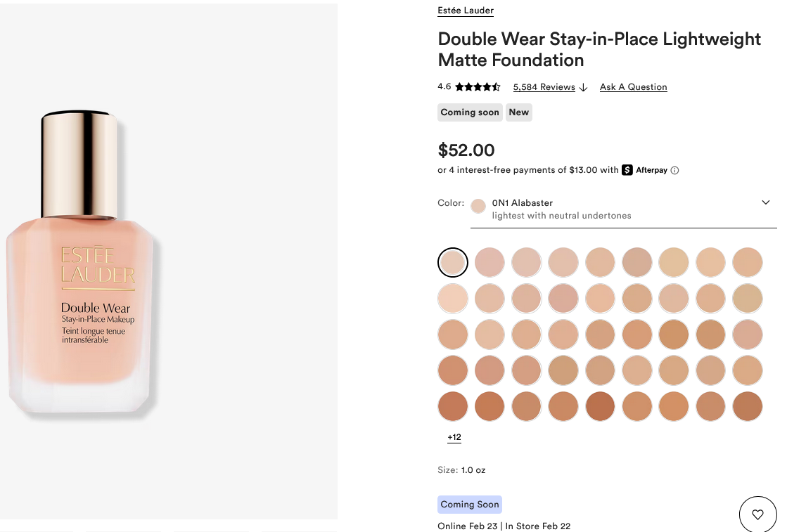The image size is (787, 532).
Task: Click the Afterpay info icon
Action: 674,170
